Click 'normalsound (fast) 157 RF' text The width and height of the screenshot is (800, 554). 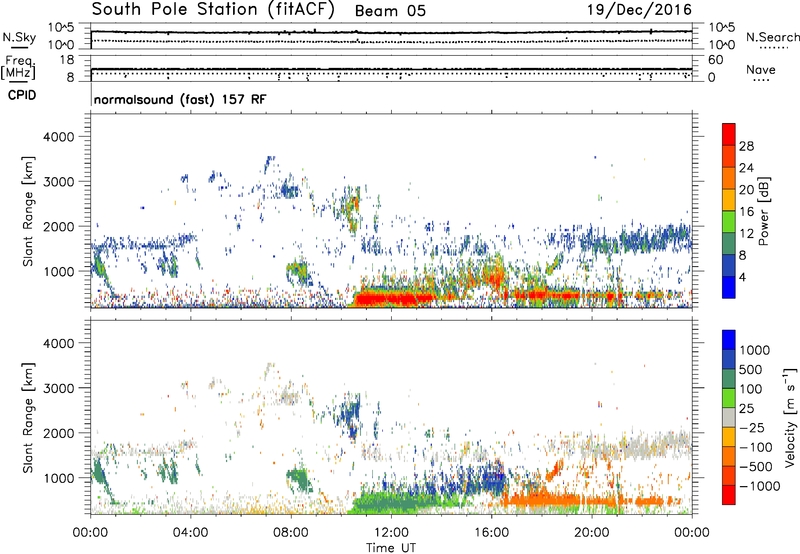pos(180,99)
